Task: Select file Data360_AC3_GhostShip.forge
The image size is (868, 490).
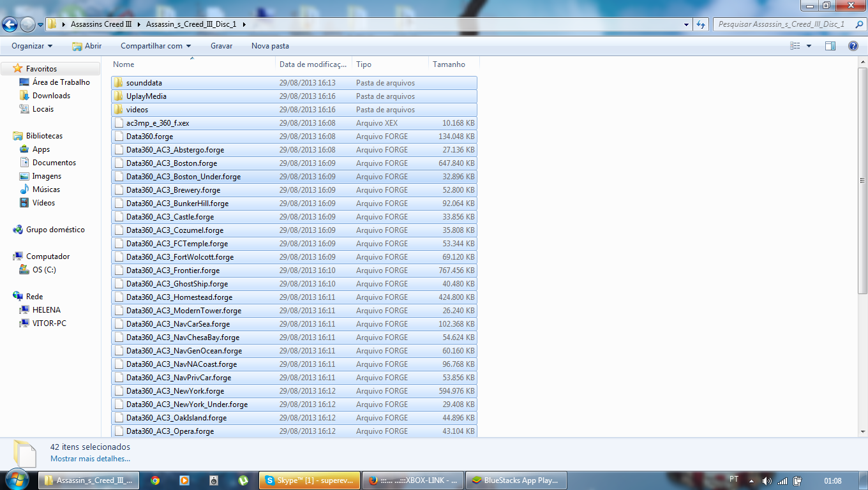Action: [294, 284]
